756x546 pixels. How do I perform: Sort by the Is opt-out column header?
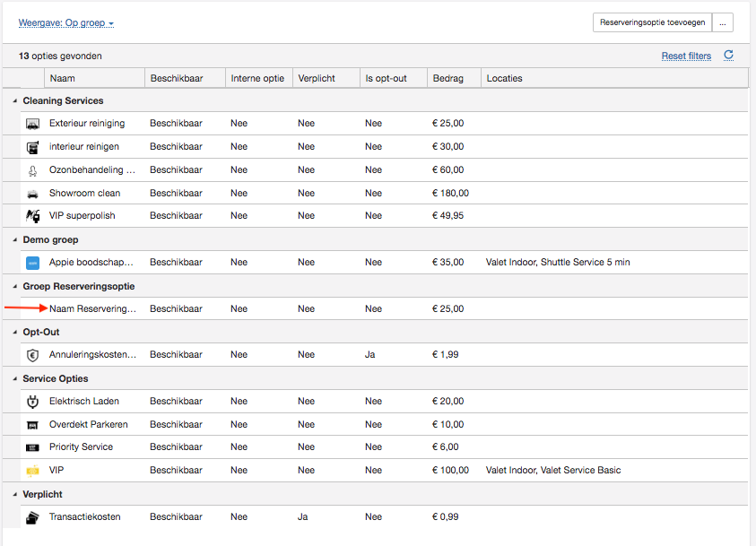click(394, 78)
